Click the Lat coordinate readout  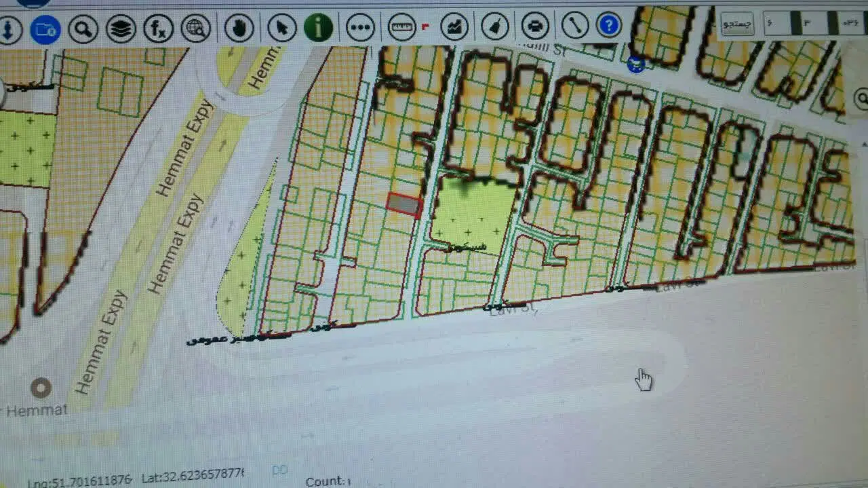pos(193,475)
